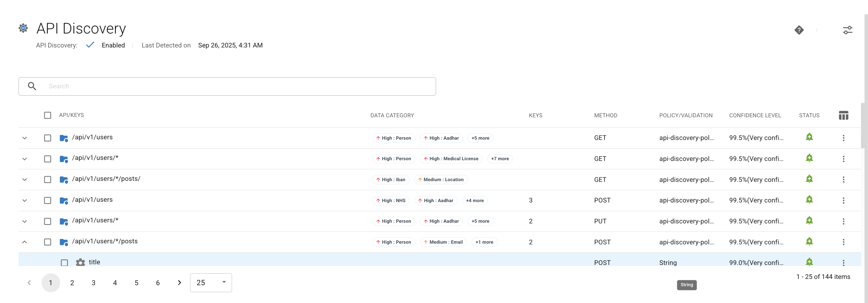Collapse the expanded /api/v1/users/*/posts row
Screen dimensions: 868x303
click(x=24, y=242)
